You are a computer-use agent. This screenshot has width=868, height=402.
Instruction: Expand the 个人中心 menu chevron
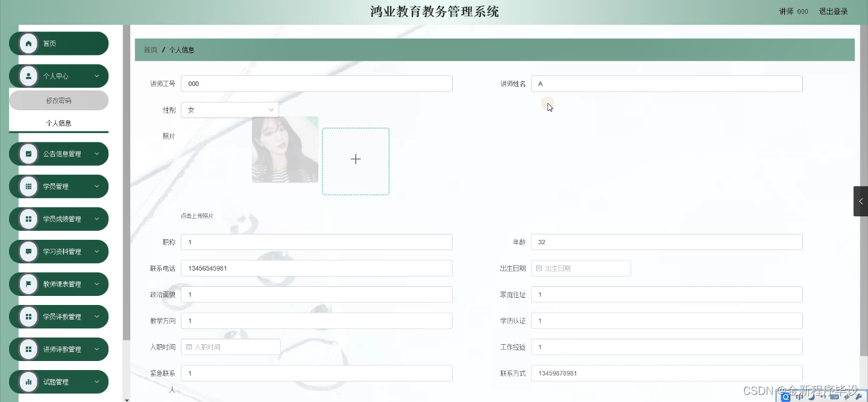point(97,76)
